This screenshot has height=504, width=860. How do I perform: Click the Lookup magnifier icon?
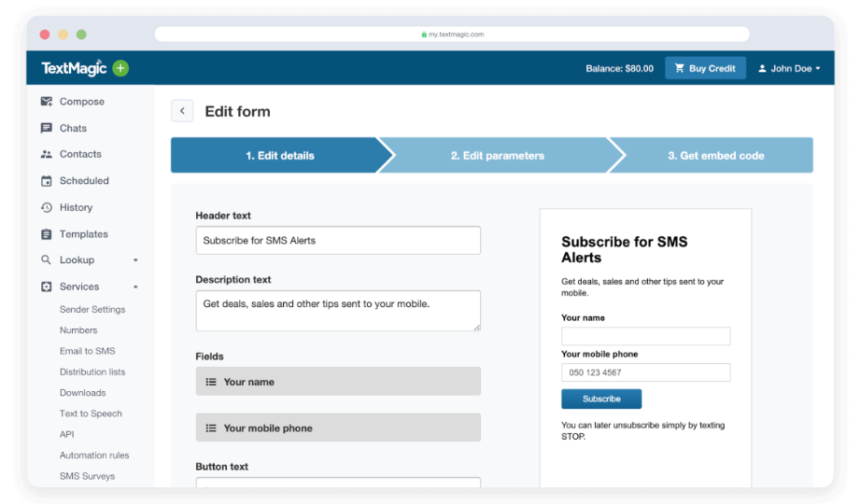(47, 260)
